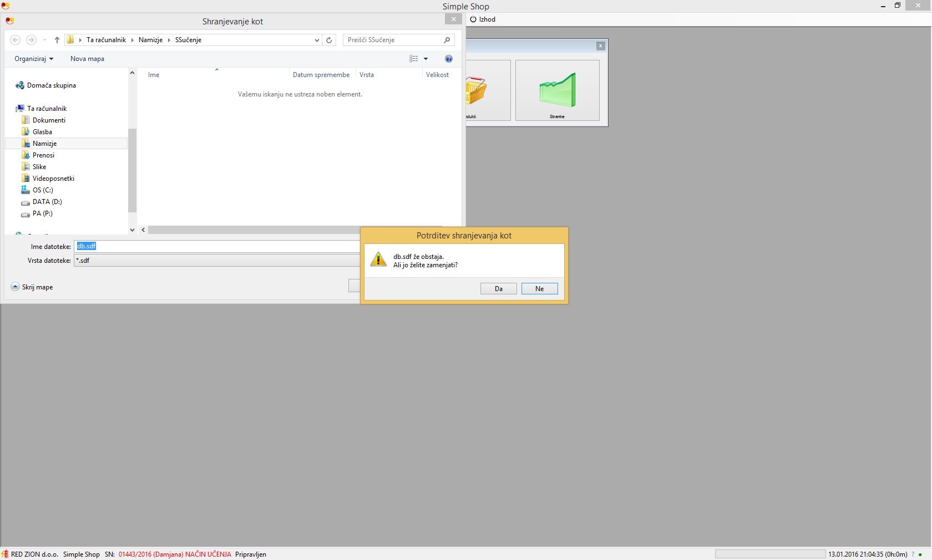Click the shopping basket products icon
Image resolution: width=932 pixels, height=560 pixels.
tap(475, 90)
